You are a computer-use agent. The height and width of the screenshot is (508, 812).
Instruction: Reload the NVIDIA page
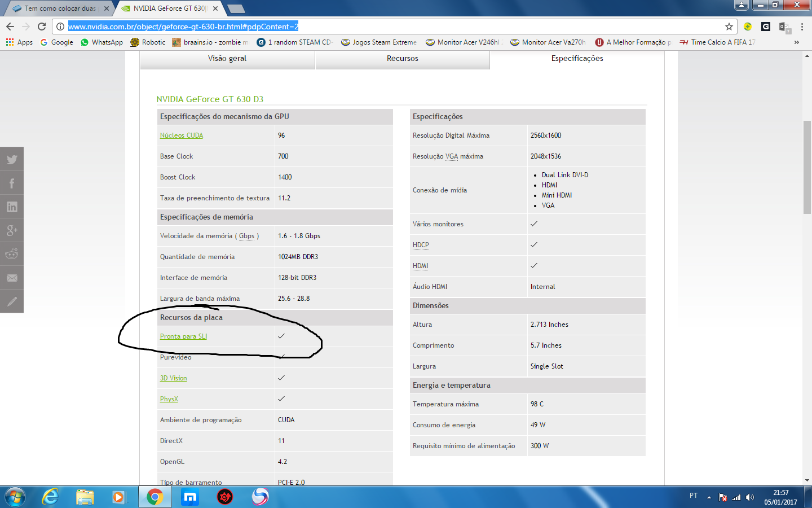[x=42, y=27]
